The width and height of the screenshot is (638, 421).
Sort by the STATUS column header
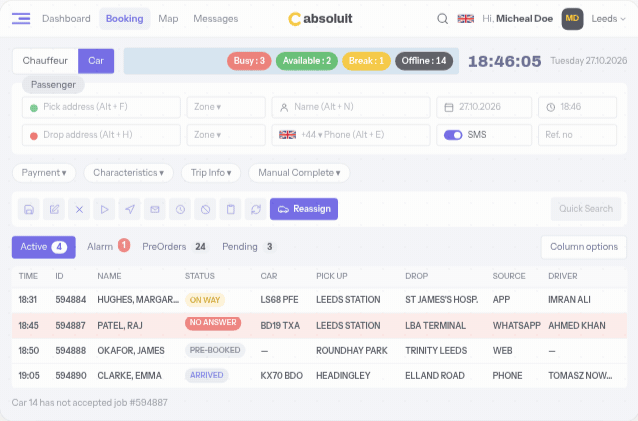[x=199, y=276]
